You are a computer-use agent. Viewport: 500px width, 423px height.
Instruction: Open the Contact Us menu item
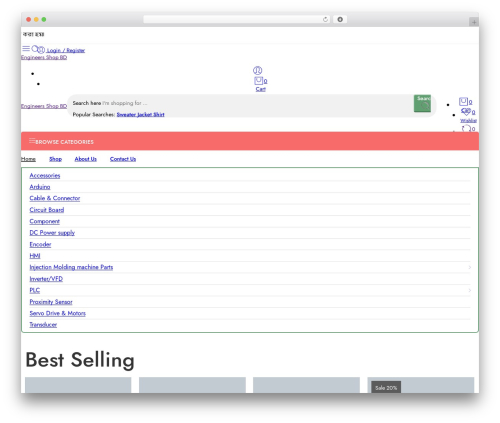click(123, 159)
